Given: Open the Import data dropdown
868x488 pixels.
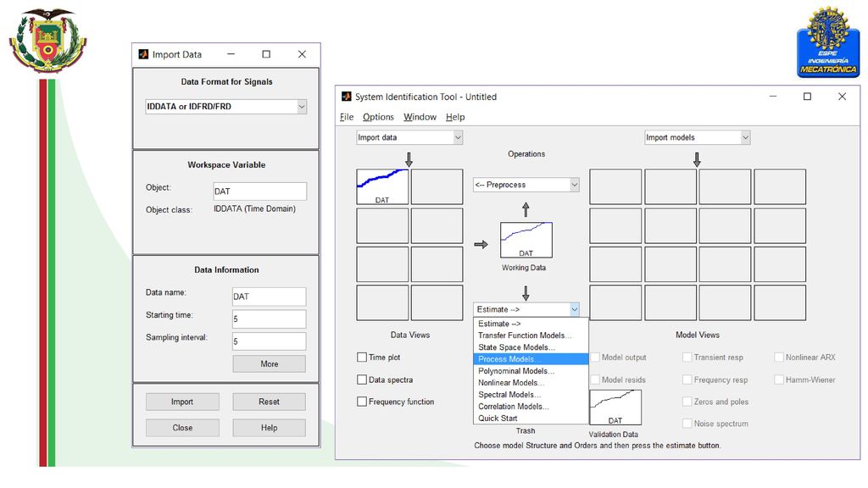Looking at the screenshot, I should [409, 137].
